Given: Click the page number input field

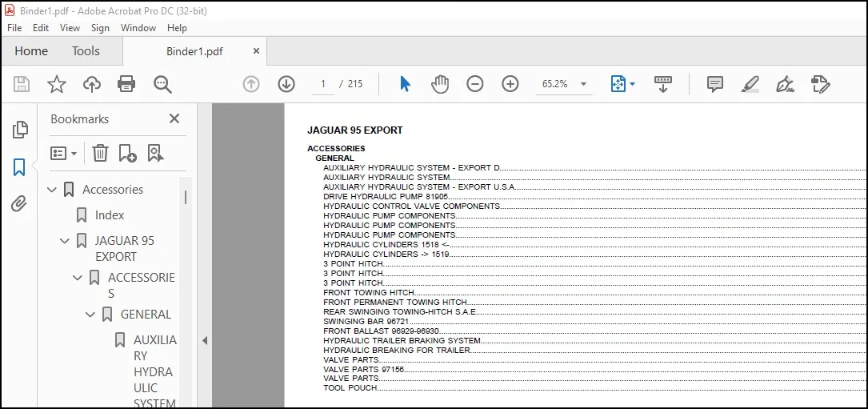Looking at the screenshot, I should coord(322,84).
